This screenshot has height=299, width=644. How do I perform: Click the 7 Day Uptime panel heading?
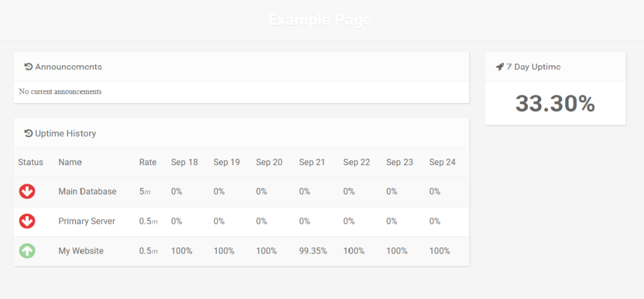coord(533,67)
